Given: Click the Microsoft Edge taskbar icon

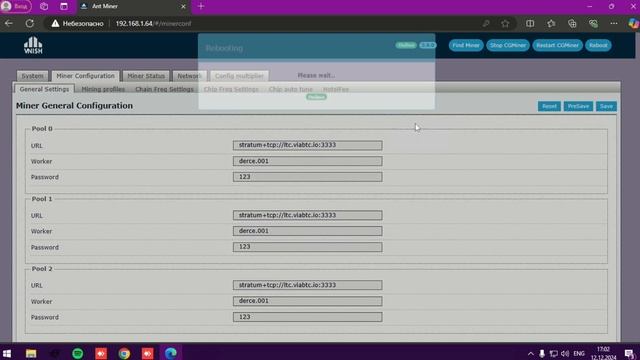Looking at the screenshot, I should (171, 353).
